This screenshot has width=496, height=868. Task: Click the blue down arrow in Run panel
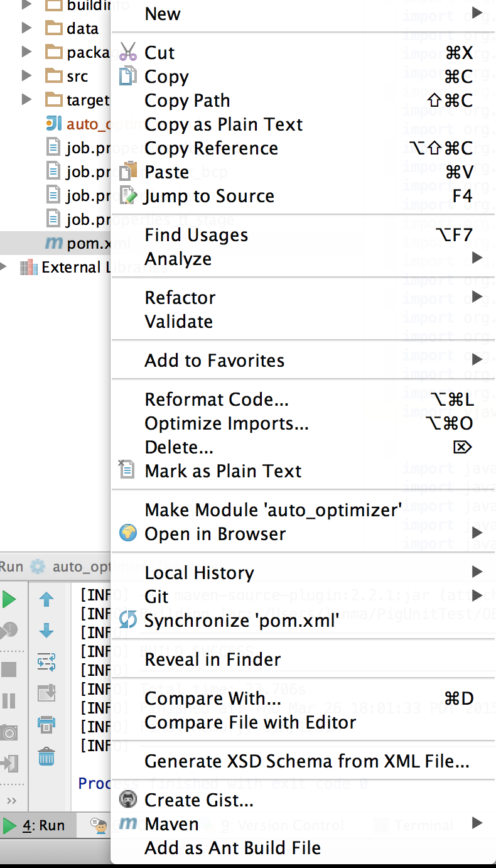click(46, 631)
